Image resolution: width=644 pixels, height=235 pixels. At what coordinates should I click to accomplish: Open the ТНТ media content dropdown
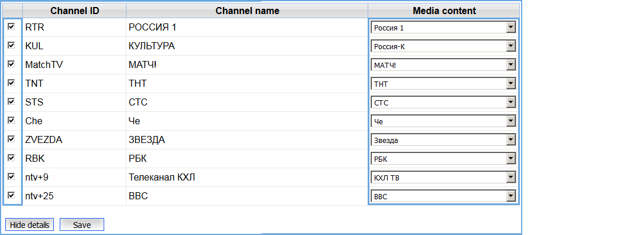[x=443, y=84]
